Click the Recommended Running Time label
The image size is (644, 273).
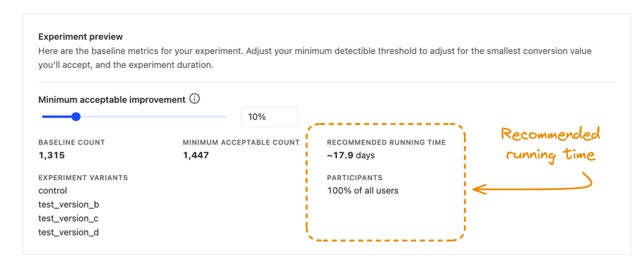[386, 142]
